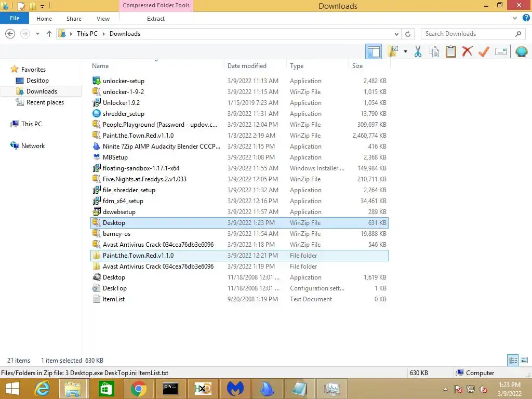
Task: Select This PC in the navigation pane
Action: click(x=31, y=124)
